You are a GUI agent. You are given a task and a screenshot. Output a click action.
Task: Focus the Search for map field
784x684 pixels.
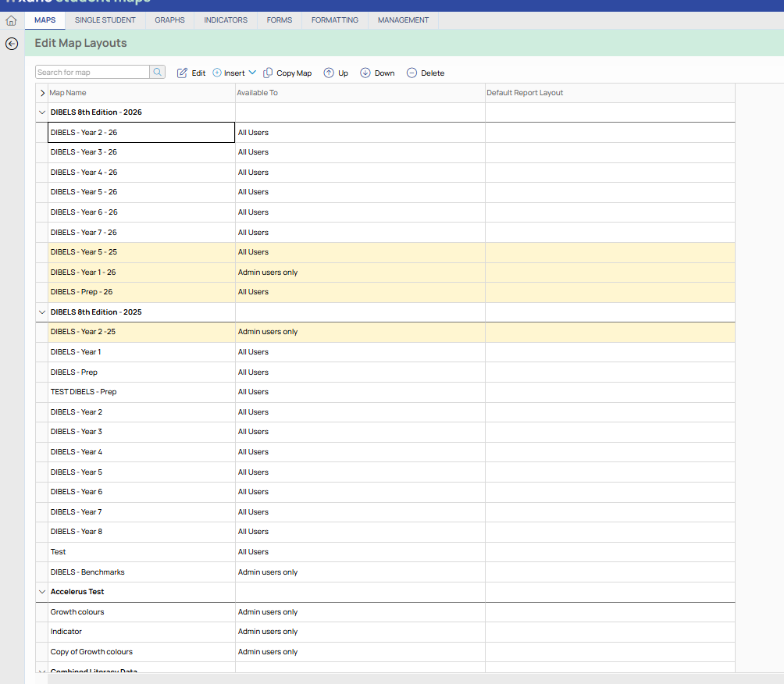[92, 72]
